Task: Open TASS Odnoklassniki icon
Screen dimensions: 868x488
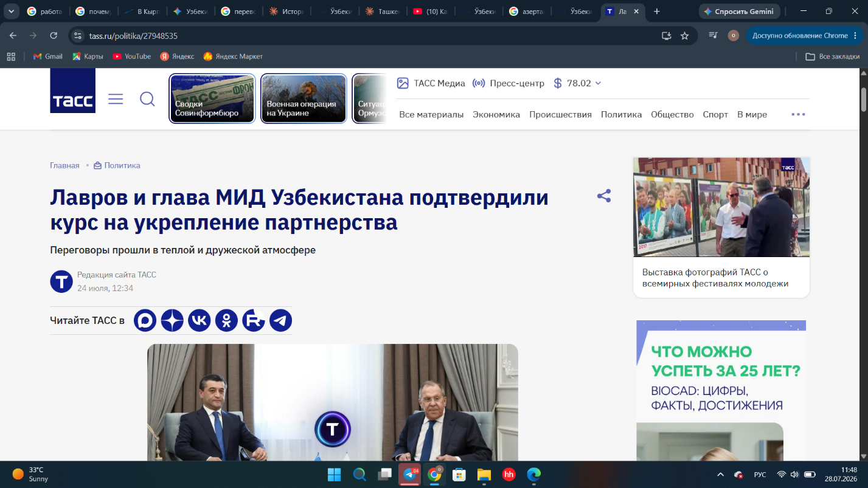Action: point(226,320)
